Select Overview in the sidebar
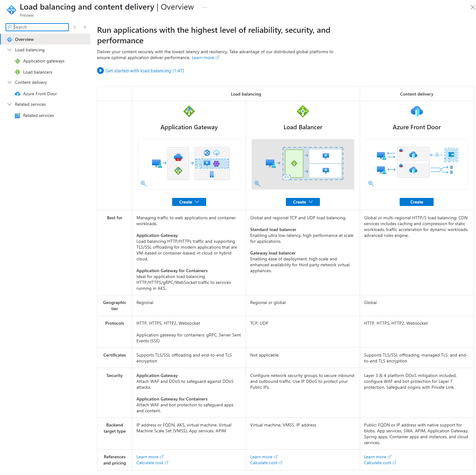Image resolution: width=476 pixels, height=475 pixels. (45, 39)
